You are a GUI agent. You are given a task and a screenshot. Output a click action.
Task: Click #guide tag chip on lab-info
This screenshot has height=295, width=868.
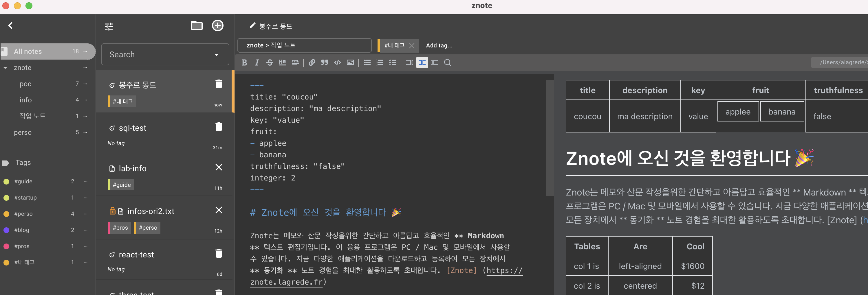click(x=121, y=185)
